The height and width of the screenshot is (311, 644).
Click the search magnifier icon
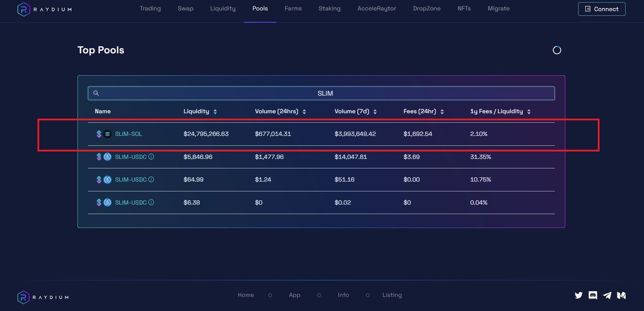point(96,93)
